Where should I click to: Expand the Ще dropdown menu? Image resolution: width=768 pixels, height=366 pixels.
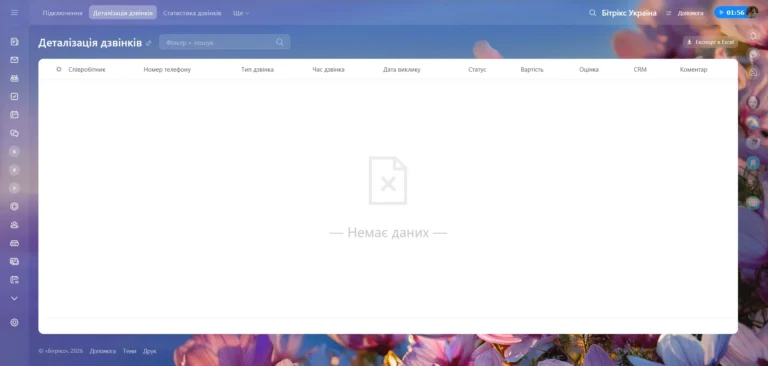(241, 13)
